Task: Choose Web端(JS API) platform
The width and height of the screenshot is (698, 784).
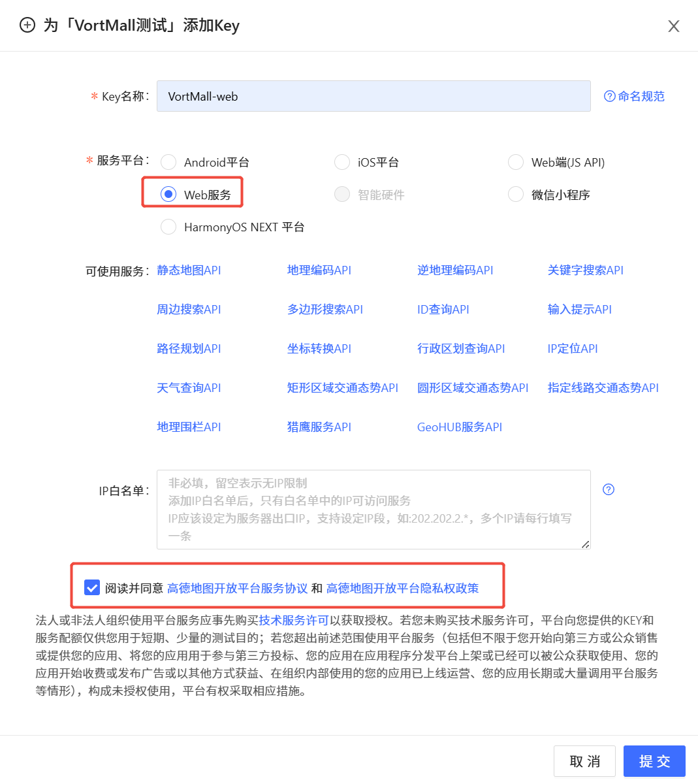Action: [x=516, y=162]
